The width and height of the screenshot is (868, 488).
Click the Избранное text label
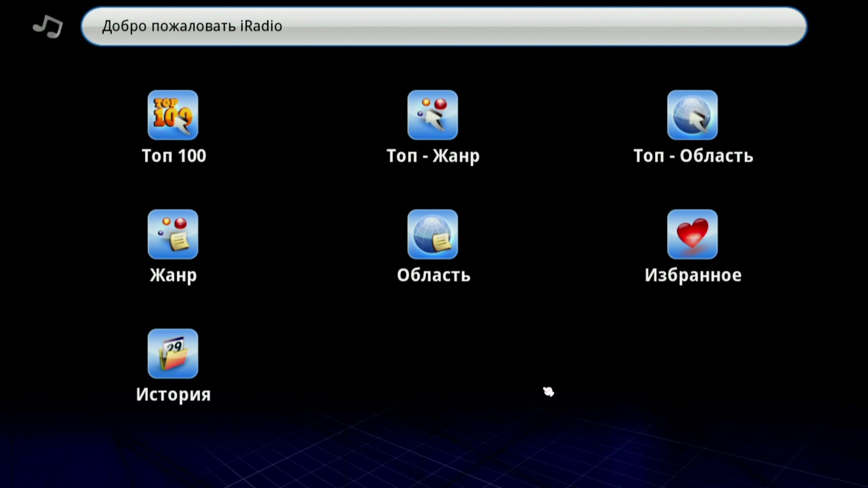point(693,275)
